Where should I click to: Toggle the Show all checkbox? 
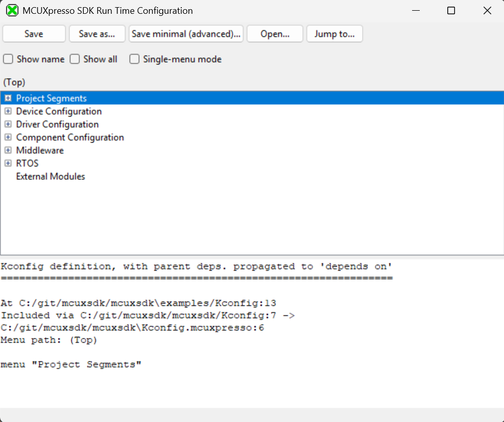pos(75,59)
